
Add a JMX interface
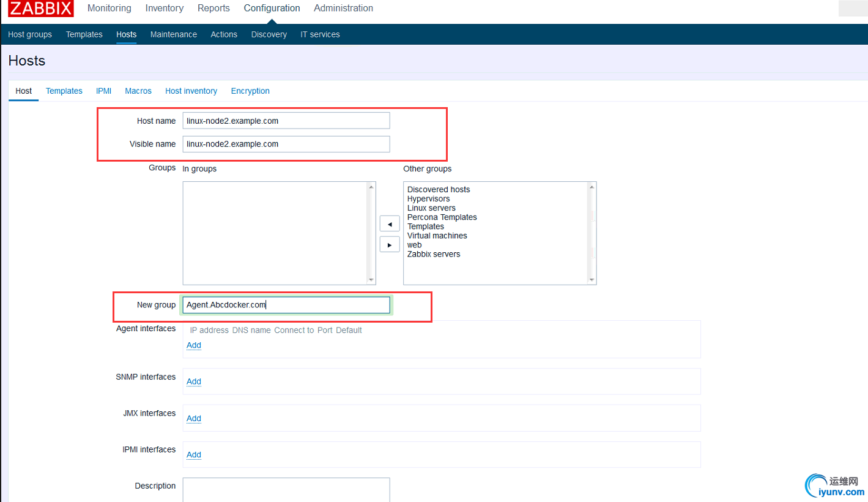194,418
